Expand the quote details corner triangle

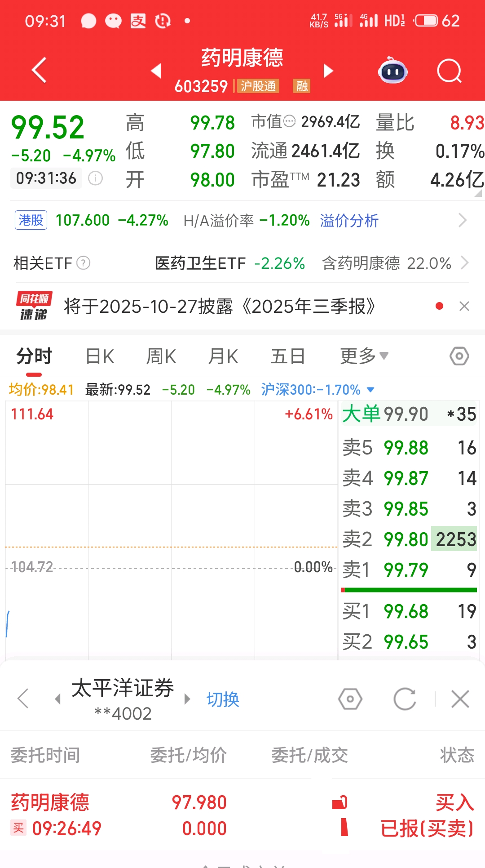tap(478, 193)
